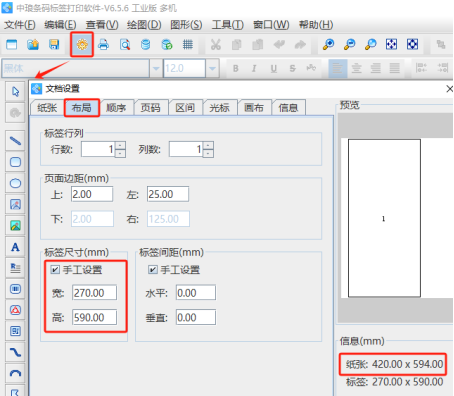Click the top margin 2.00 field

click(92, 194)
